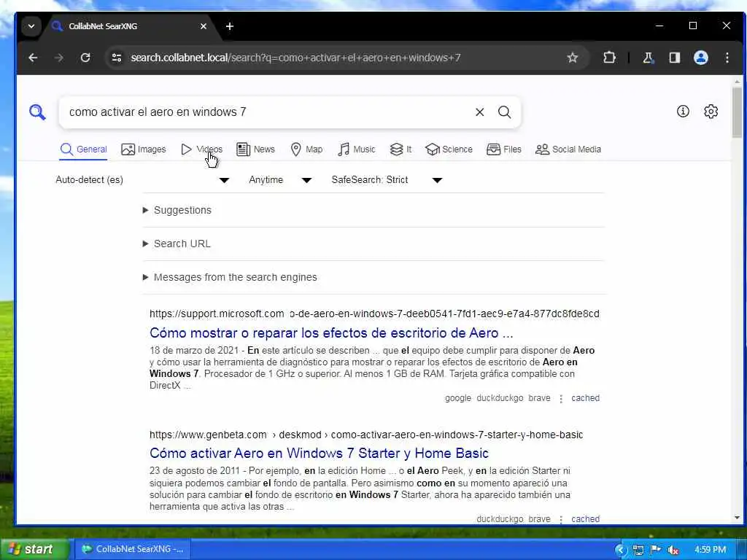Switch to the Map tab
The image size is (747, 560).
coord(307,149)
